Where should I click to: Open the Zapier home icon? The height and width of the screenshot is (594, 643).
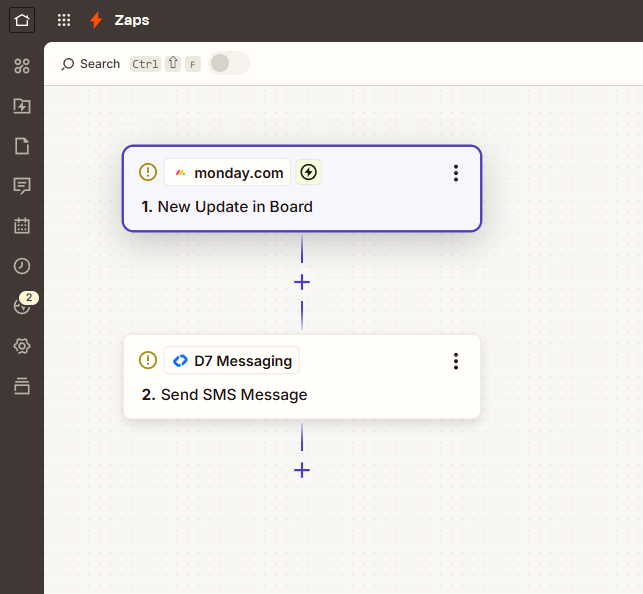pos(22,20)
